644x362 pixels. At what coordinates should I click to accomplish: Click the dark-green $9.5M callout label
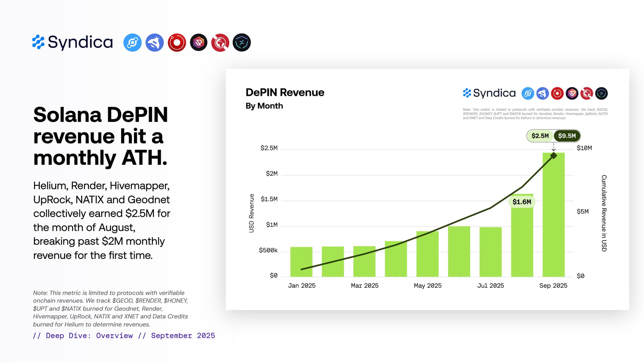(567, 136)
